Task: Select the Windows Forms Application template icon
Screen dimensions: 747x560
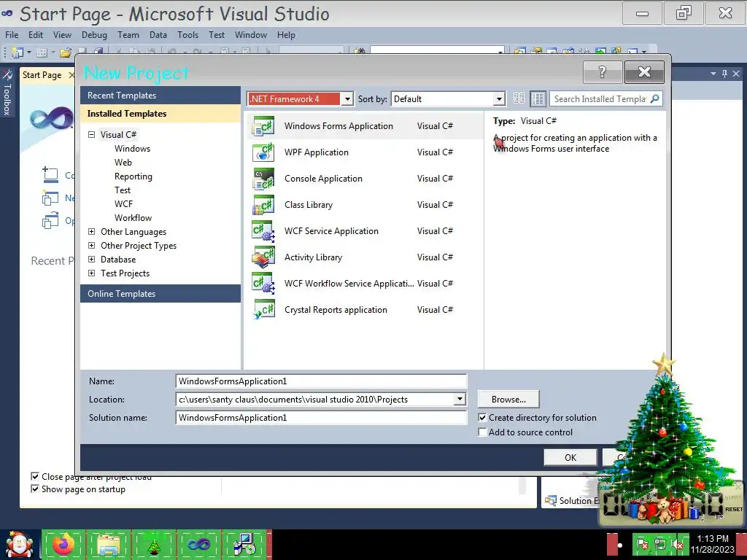Action: 263,126
